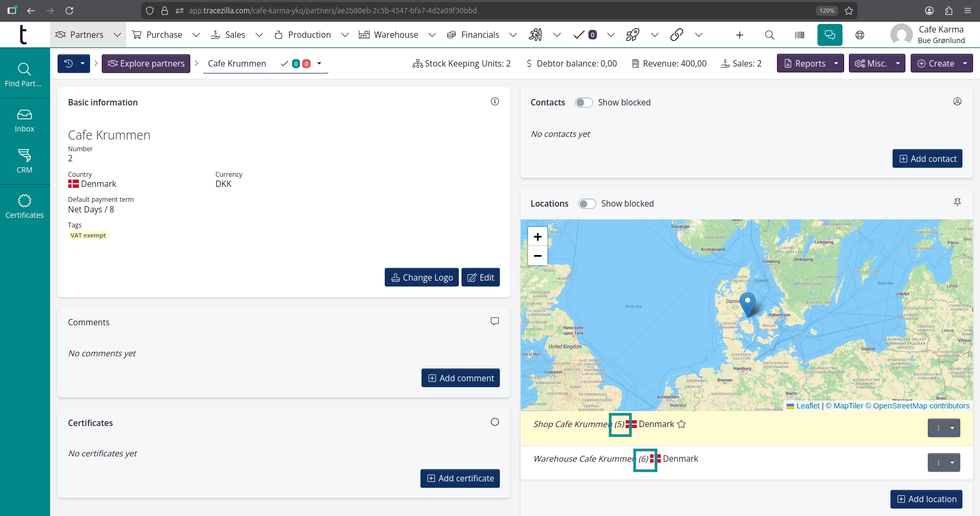Open the Production menu
This screenshot has width=980, height=516.
309,35
